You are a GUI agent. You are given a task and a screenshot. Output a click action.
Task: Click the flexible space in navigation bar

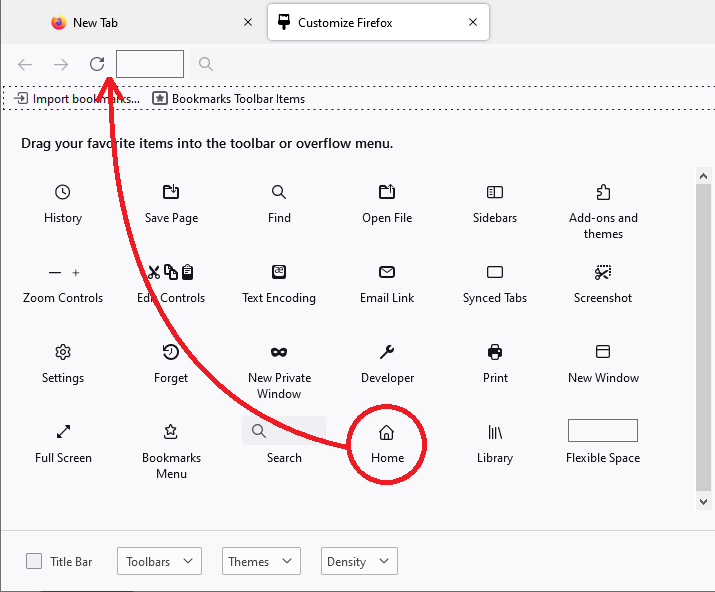click(x=150, y=64)
